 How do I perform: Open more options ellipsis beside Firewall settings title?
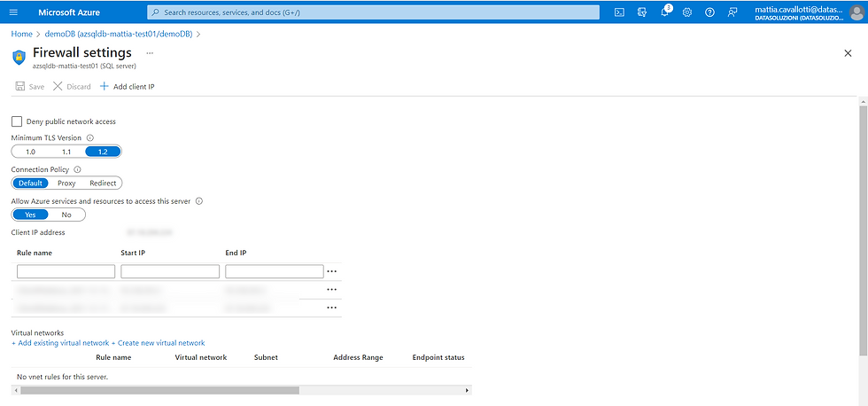pyautogui.click(x=150, y=53)
